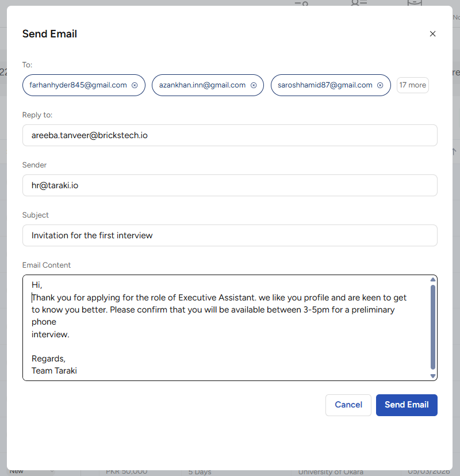The width and height of the screenshot is (460, 476).
Task: Select the Subject input field
Action: pyautogui.click(x=229, y=235)
